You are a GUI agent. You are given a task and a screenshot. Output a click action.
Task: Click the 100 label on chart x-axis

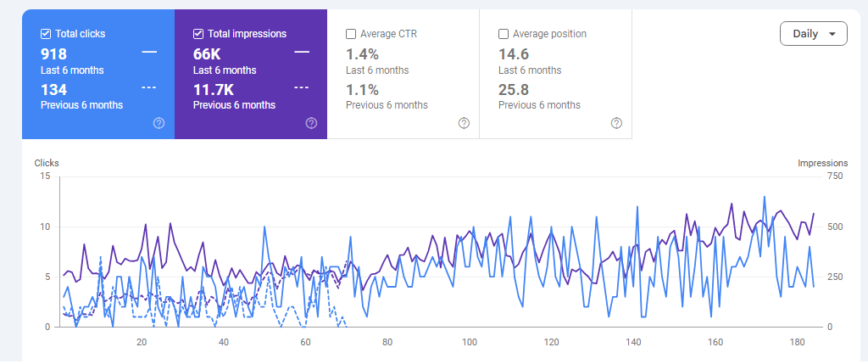coord(469,342)
